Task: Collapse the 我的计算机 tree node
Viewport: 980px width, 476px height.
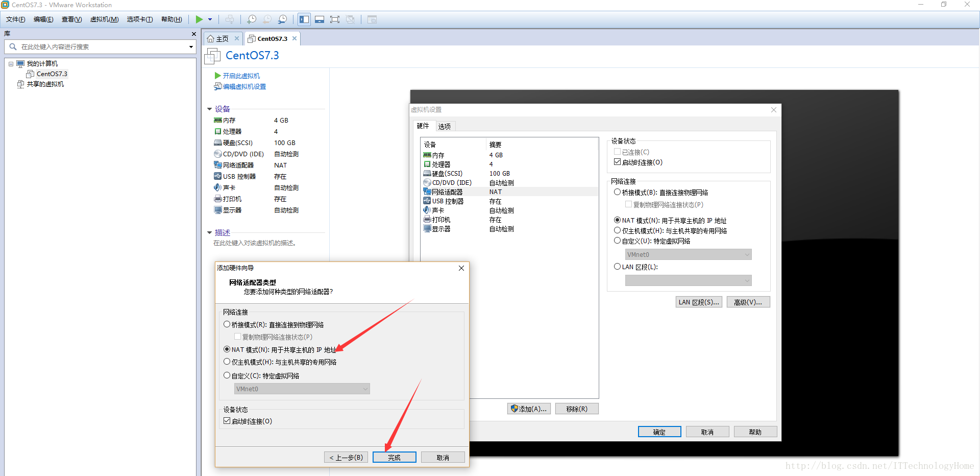Action: pos(11,64)
